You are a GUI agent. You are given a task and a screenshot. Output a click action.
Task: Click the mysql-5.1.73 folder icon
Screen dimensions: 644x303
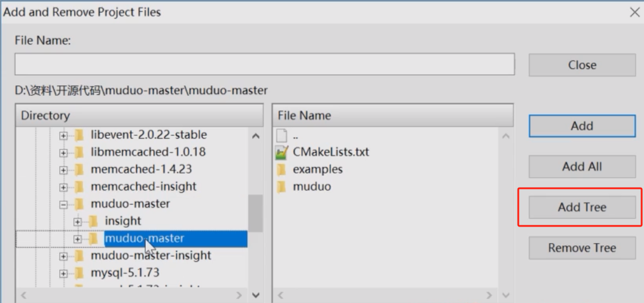point(79,273)
